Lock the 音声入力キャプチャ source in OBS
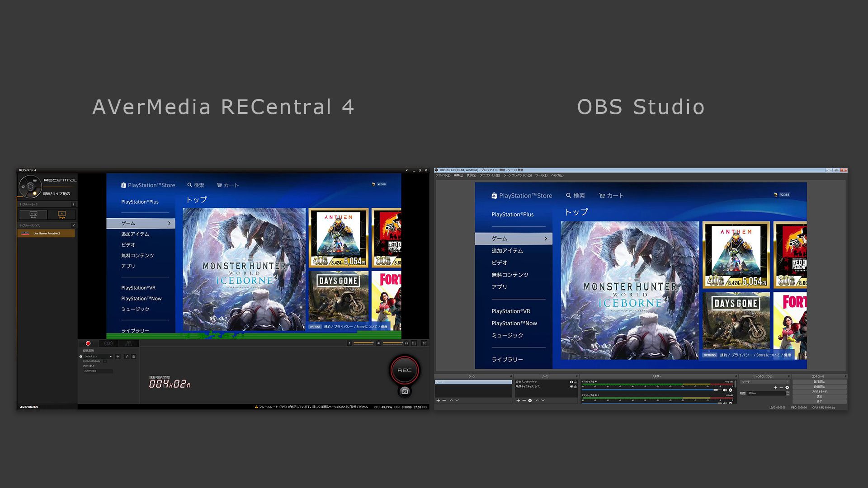 [576, 382]
